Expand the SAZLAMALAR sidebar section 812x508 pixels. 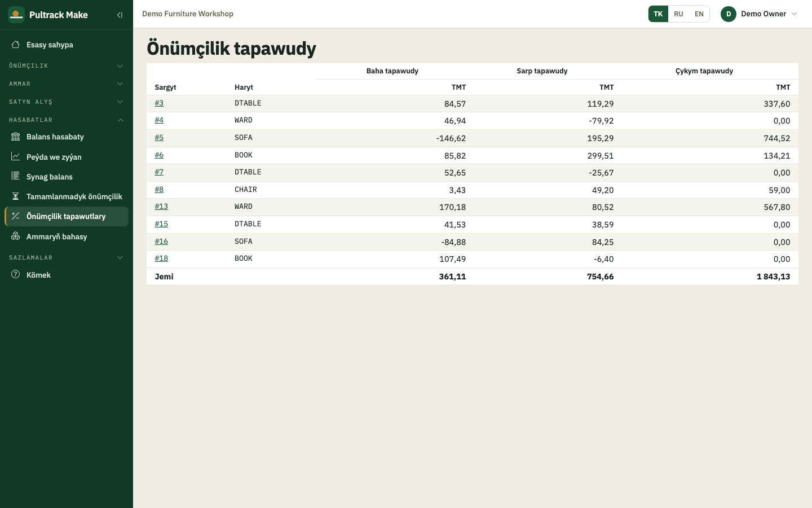(67, 258)
